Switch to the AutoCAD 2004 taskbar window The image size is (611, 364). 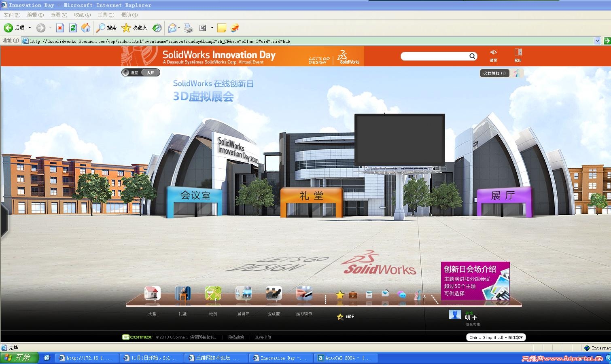tap(346, 358)
